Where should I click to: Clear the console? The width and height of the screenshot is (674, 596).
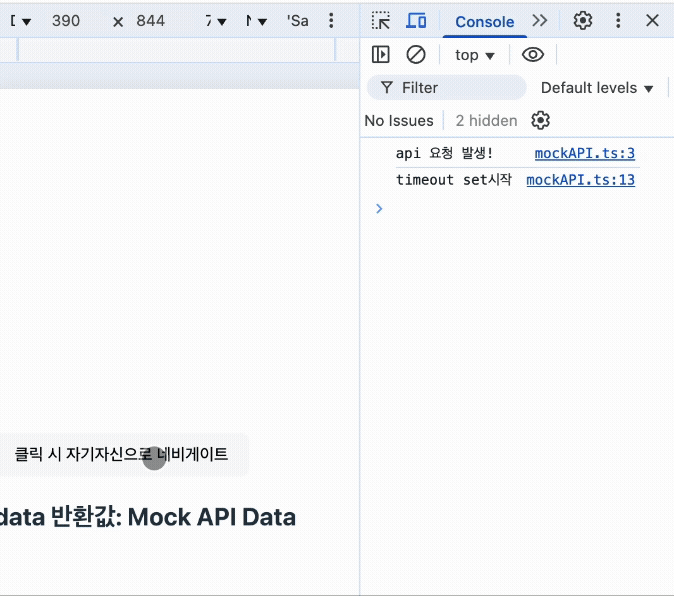click(416, 55)
